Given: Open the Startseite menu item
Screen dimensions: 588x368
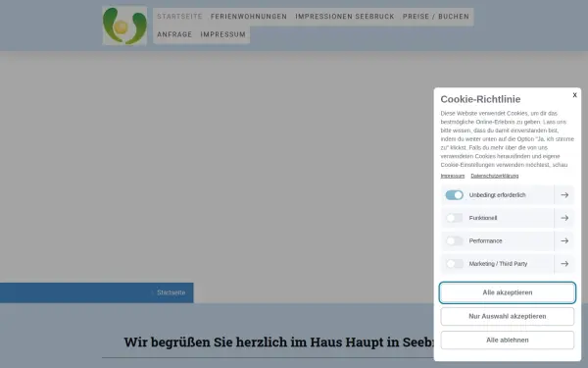Looking at the screenshot, I should pos(179,17).
